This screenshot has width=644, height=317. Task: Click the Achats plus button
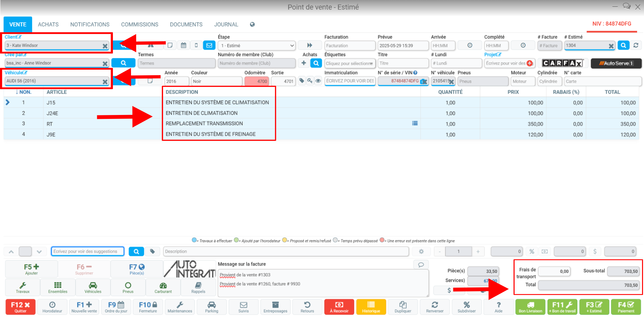point(304,63)
